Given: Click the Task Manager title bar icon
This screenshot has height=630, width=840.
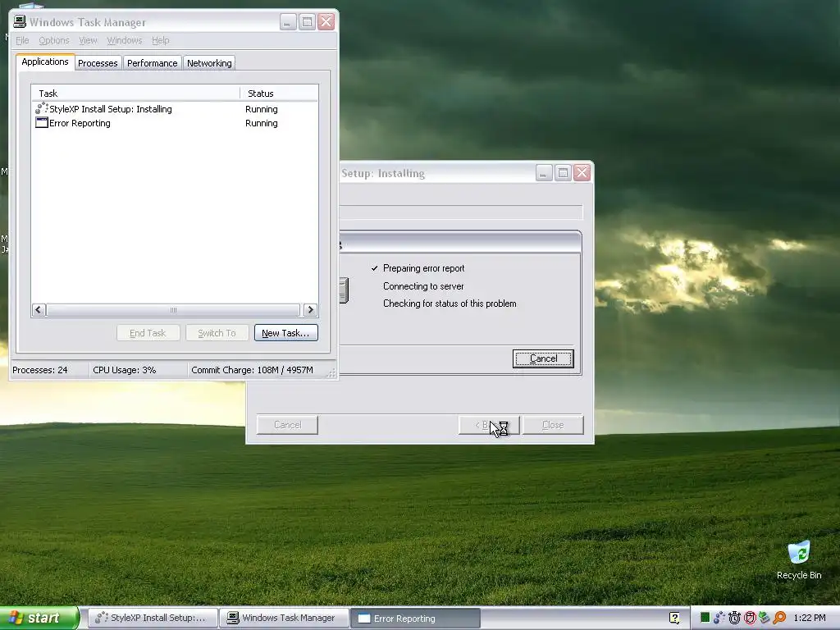Looking at the screenshot, I should coord(20,21).
